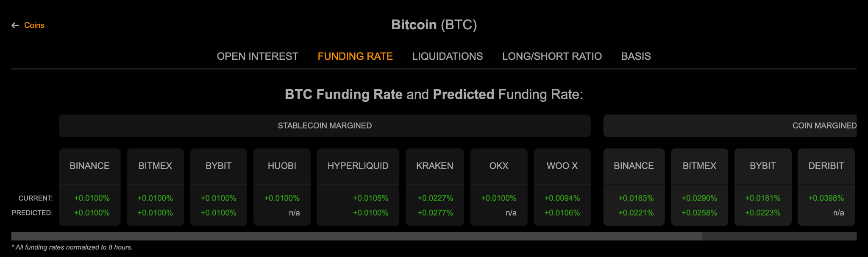Screen dimensions: 868x257
Task: Select the stablecoin BitMEX exchange header
Action: pos(155,166)
